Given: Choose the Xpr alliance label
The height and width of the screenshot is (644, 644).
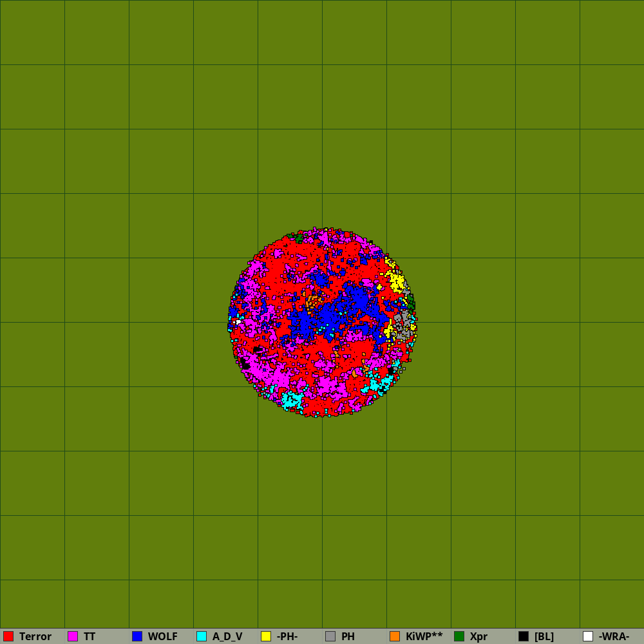Looking at the screenshot, I should [x=479, y=637].
